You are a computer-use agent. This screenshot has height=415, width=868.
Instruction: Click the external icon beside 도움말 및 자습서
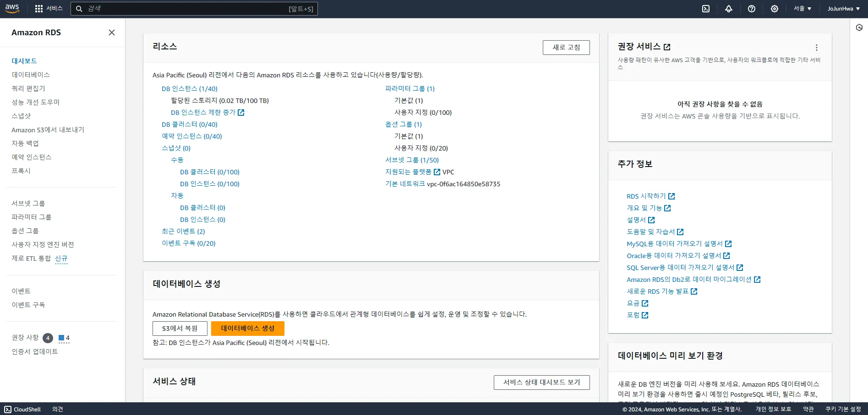[x=680, y=232]
